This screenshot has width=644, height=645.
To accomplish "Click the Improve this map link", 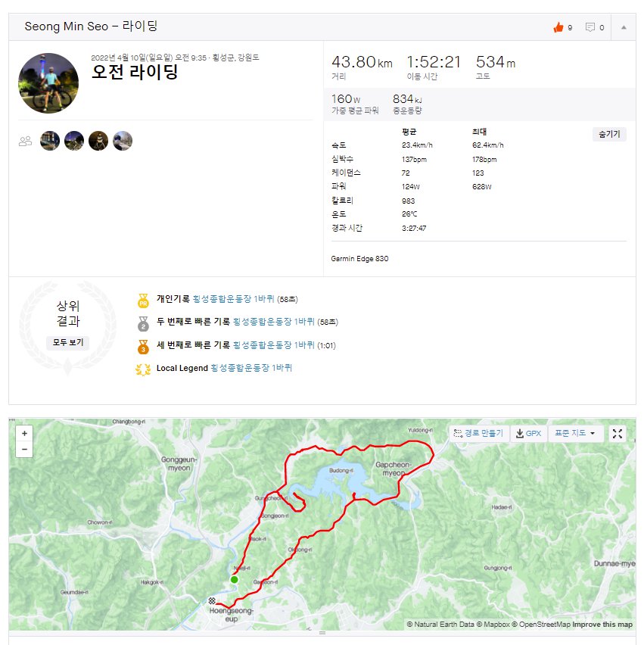I will (x=603, y=625).
